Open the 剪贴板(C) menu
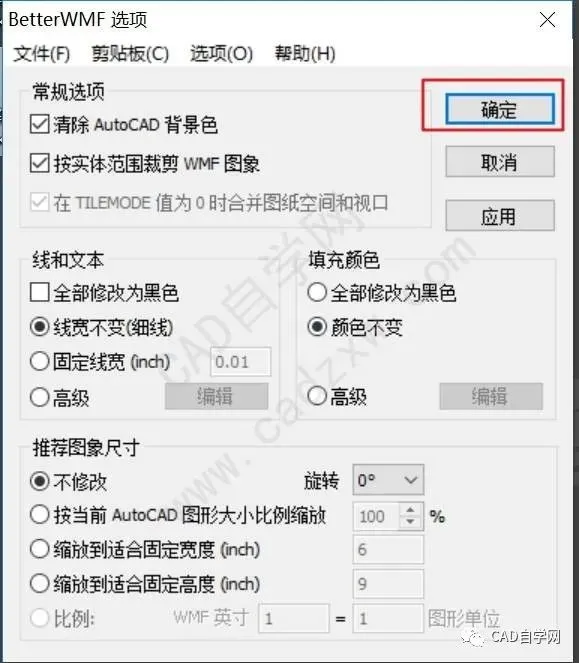 (130, 54)
